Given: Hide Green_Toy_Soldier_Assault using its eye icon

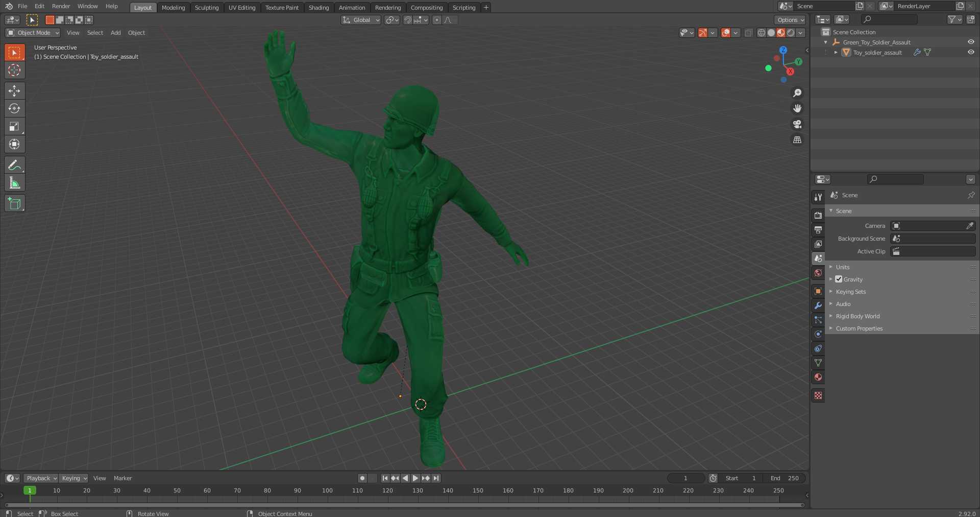Looking at the screenshot, I should [971, 42].
